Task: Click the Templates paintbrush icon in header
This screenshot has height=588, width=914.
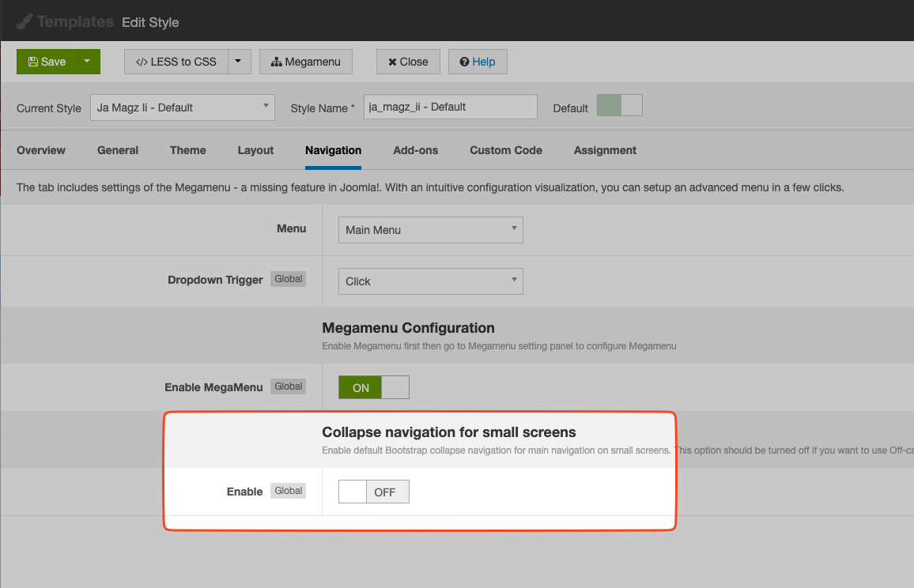Action: (x=25, y=21)
